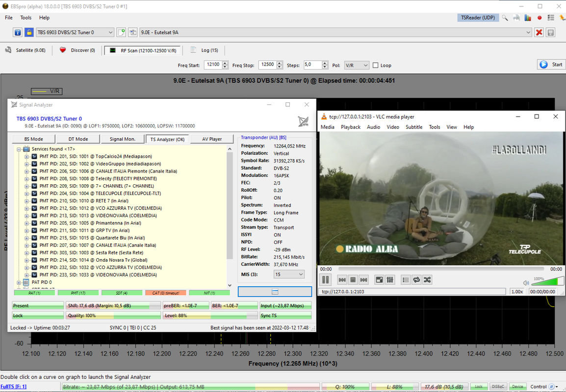Click the blue info icon in EBSpro toolbar

click(18, 32)
